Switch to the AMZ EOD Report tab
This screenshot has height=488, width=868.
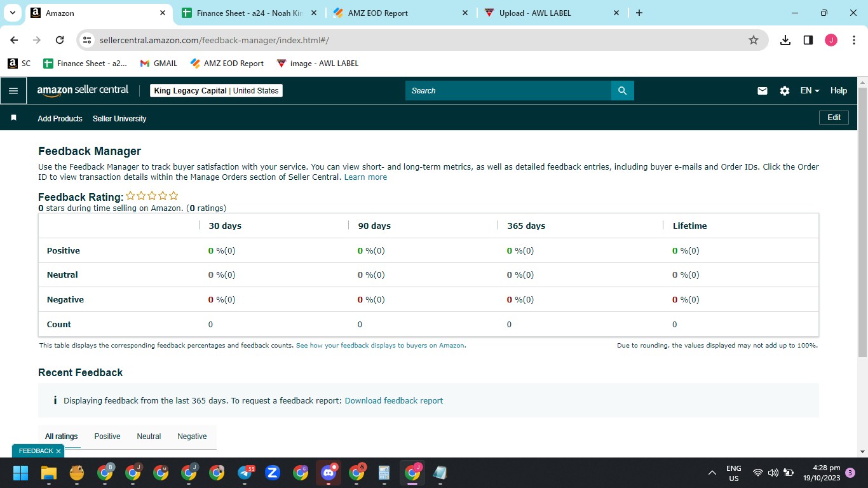[x=400, y=13]
